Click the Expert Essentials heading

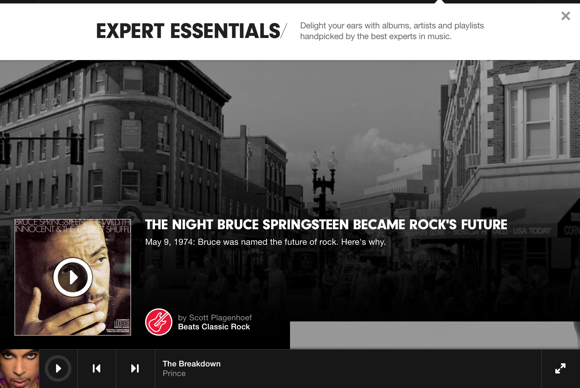coord(188,31)
